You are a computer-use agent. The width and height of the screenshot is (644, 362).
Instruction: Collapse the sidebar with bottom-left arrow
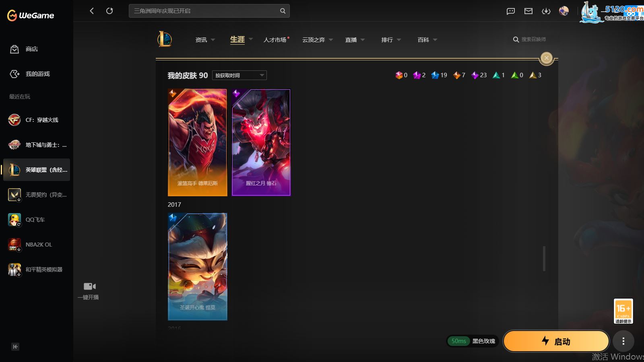(15, 347)
